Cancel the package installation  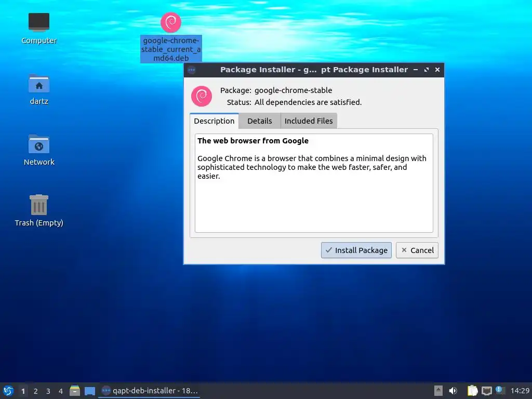(417, 250)
